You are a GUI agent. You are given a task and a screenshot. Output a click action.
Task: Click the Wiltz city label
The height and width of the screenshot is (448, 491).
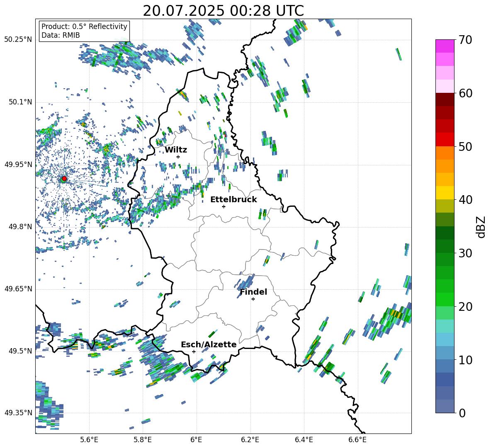pyautogui.click(x=176, y=150)
